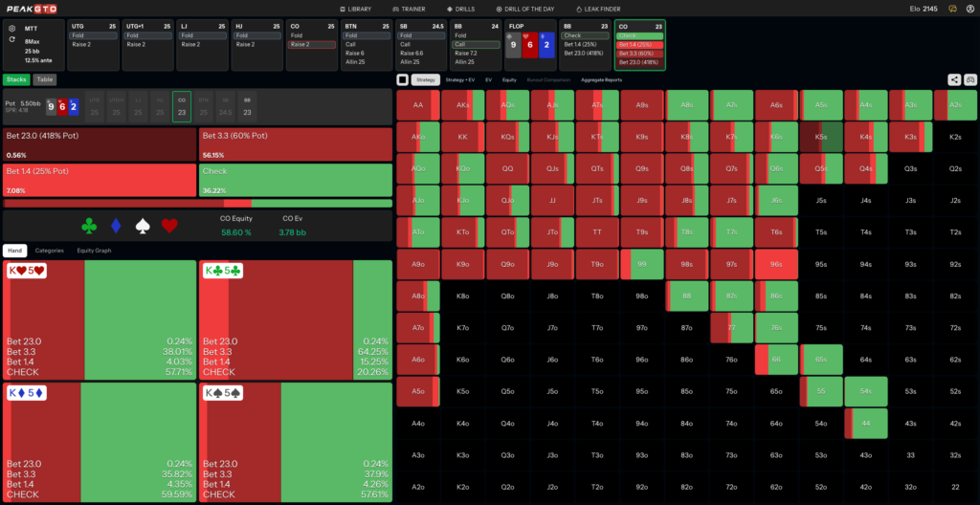The image size is (980, 505).
Task: Select the 54s cell in the matrix
Action: click(x=865, y=392)
